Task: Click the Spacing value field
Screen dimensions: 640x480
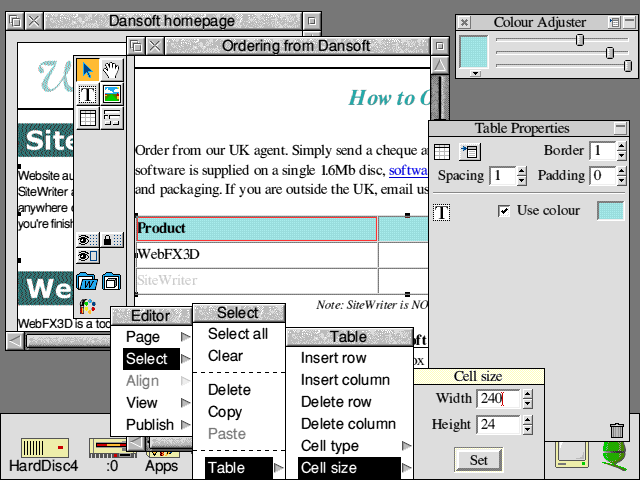Action: click(x=503, y=176)
